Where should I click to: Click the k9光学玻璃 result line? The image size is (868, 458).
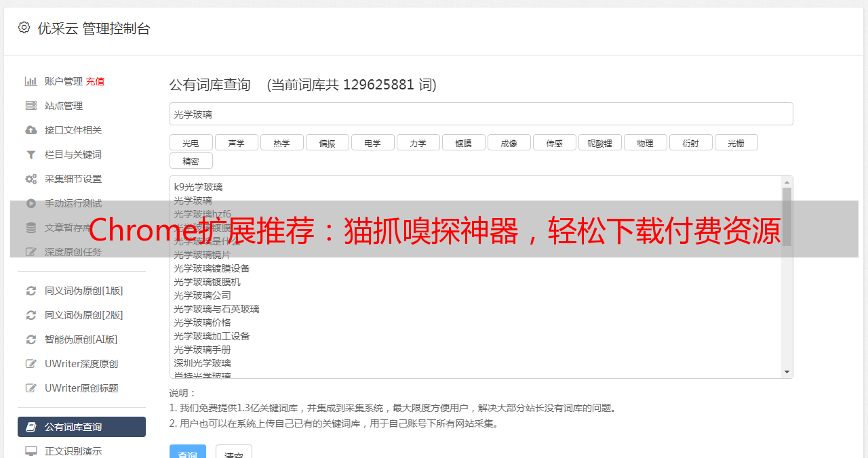(x=198, y=187)
